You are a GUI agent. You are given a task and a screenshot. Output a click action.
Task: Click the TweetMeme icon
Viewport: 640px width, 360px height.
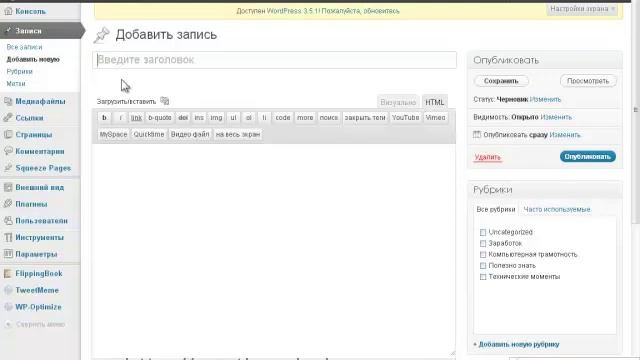(x=8, y=290)
